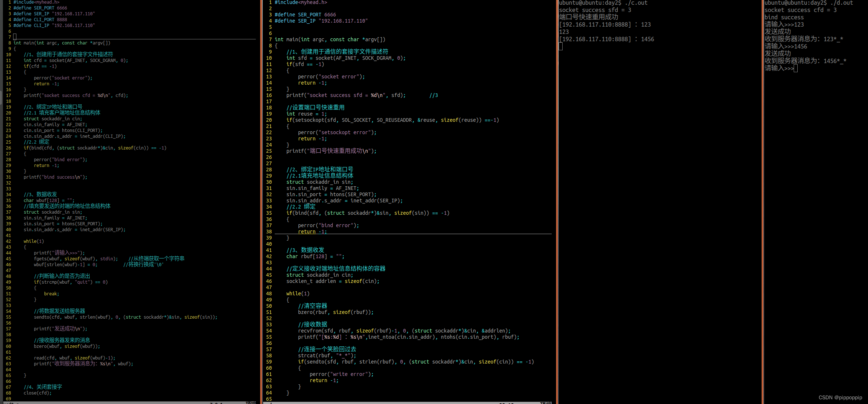
Task: Click 'sin.sin_port = htons(SER_PORT);' in left editor
Action: [x=63, y=224]
